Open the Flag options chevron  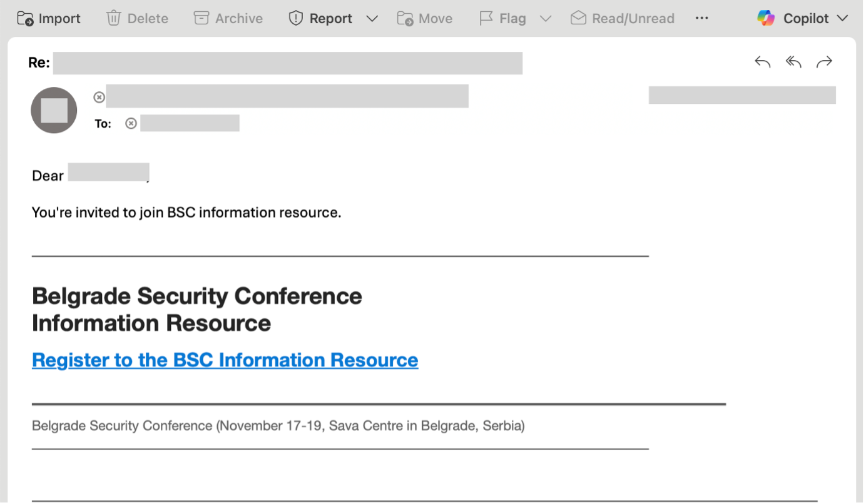[x=546, y=19]
